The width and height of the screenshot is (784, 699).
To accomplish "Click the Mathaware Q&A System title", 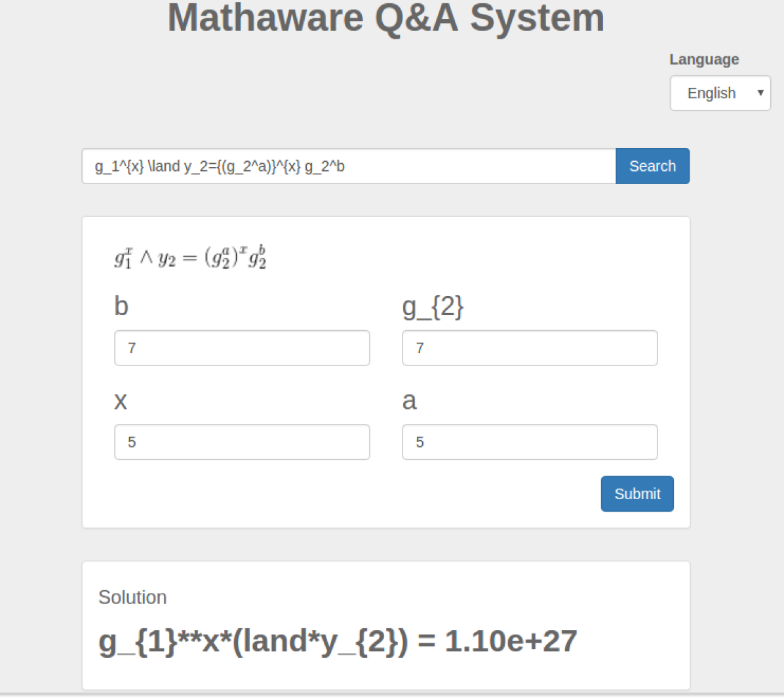I will (x=386, y=18).
